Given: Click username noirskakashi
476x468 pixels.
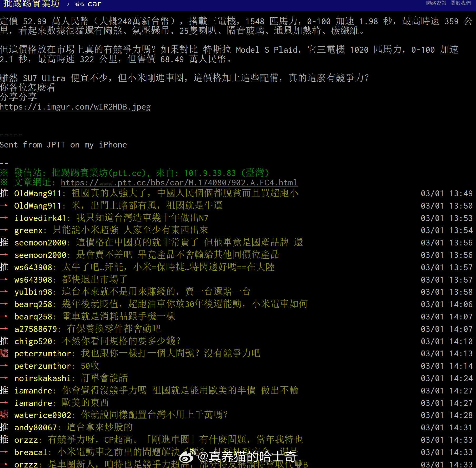Looking at the screenshot, I should click(43, 378).
